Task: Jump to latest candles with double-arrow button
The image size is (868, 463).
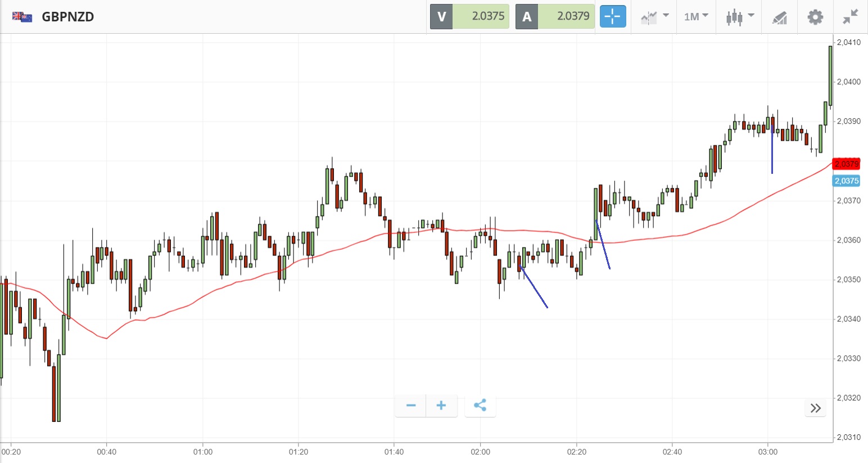Action: point(815,408)
